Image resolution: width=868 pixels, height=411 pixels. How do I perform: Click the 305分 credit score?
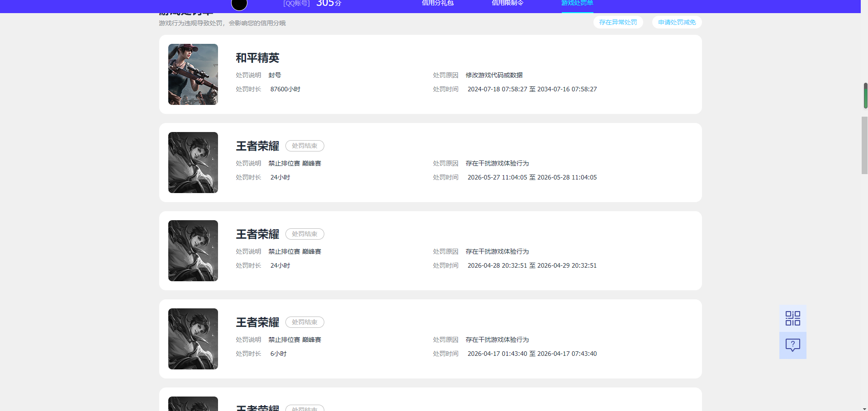click(329, 3)
